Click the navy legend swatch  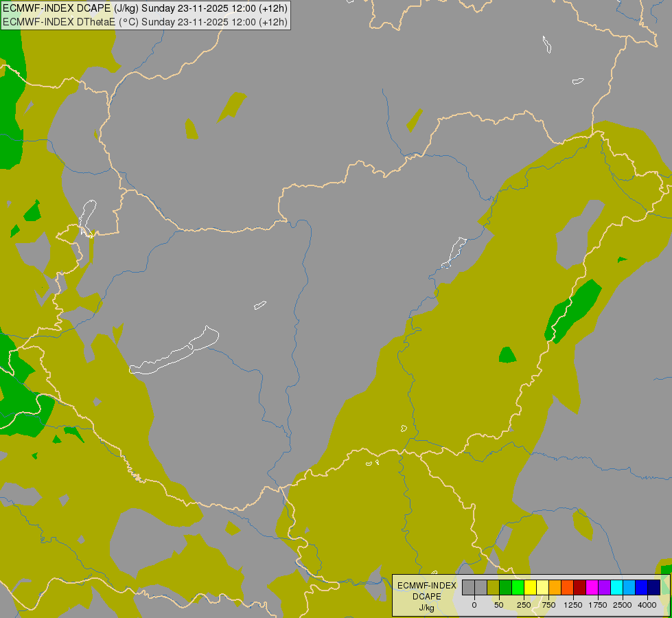654,587
